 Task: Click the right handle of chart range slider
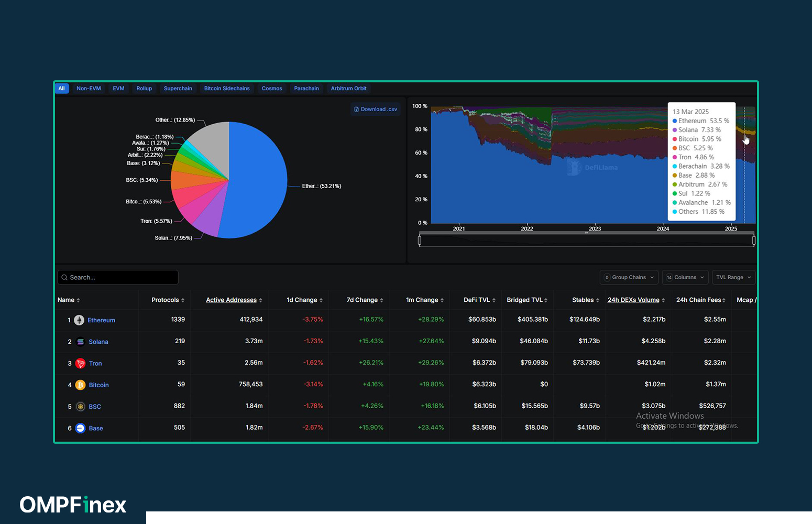click(x=754, y=241)
